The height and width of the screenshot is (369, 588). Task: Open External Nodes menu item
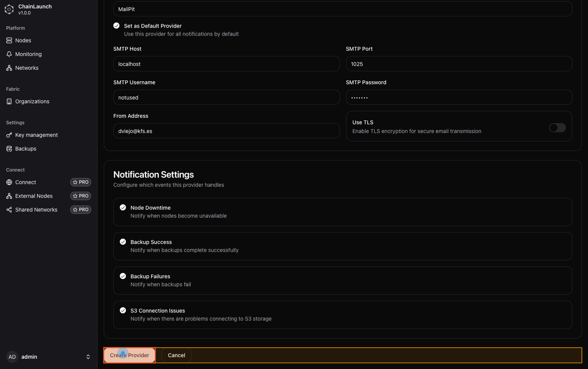34,196
